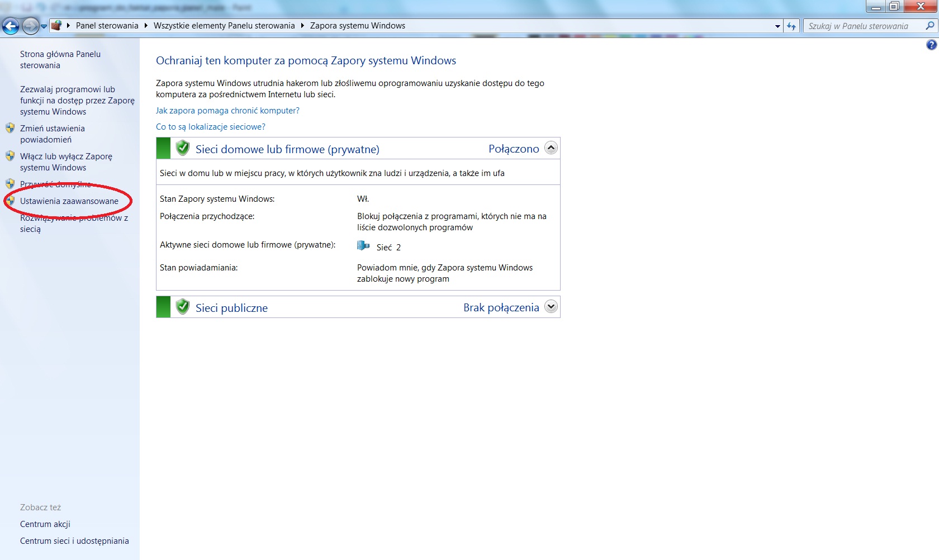Open 'Przywróć domyślne' link

56,184
